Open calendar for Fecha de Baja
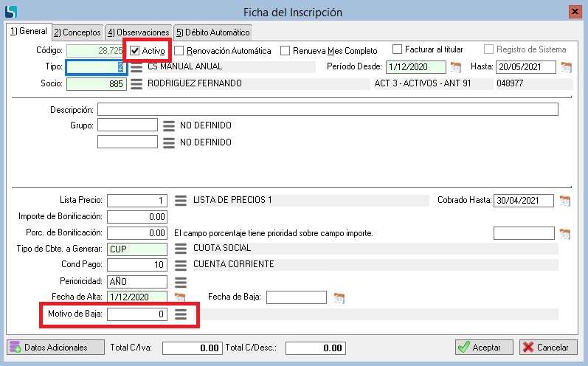Viewport: 588px width, 366px height. pyautogui.click(x=339, y=298)
